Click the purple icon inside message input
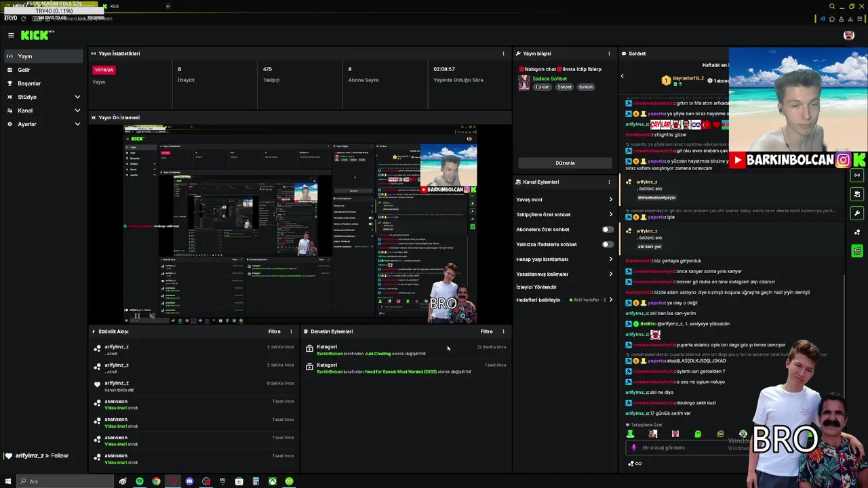Screen dimensions: 868x488 point(634,448)
